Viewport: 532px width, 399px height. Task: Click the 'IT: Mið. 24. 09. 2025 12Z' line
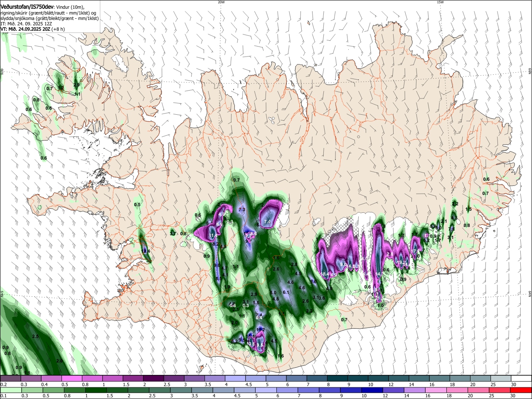point(26,24)
